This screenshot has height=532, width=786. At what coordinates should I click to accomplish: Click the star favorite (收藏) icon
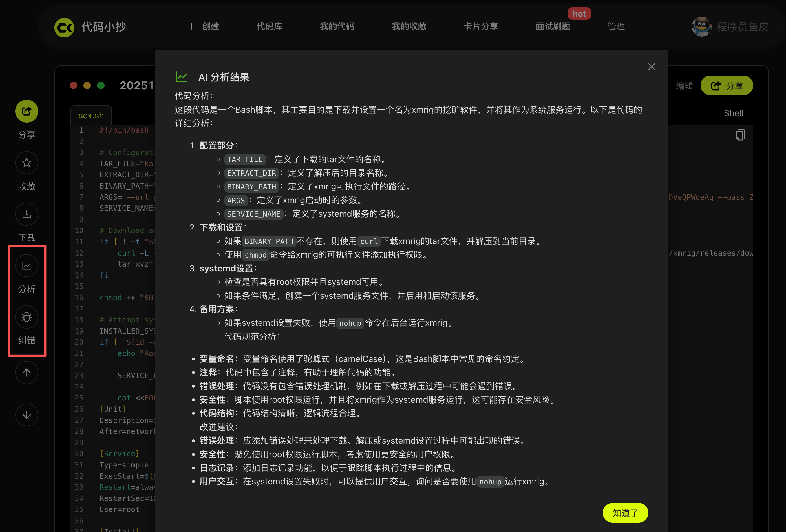pyautogui.click(x=27, y=163)
